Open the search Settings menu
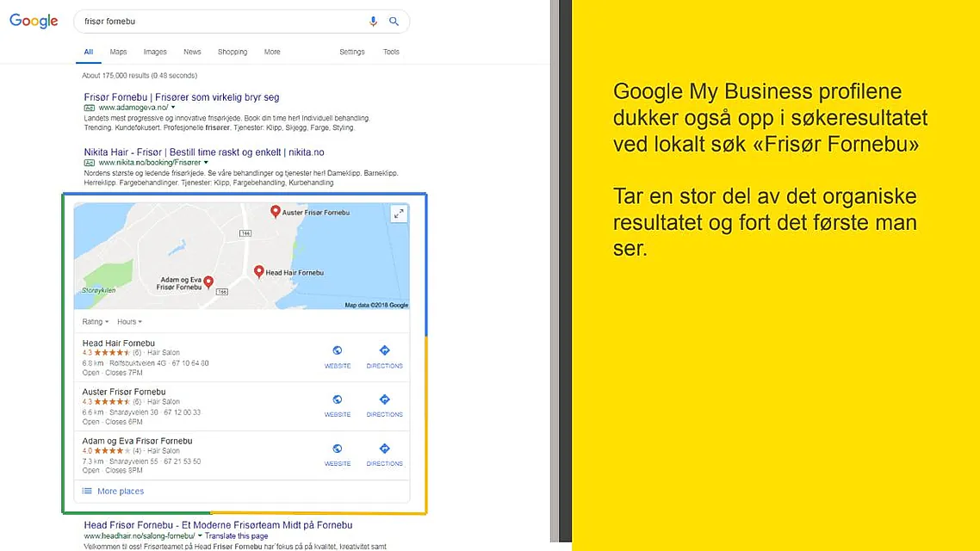The height and width of the screenshot is (551, 980). [x=352, y=52]
